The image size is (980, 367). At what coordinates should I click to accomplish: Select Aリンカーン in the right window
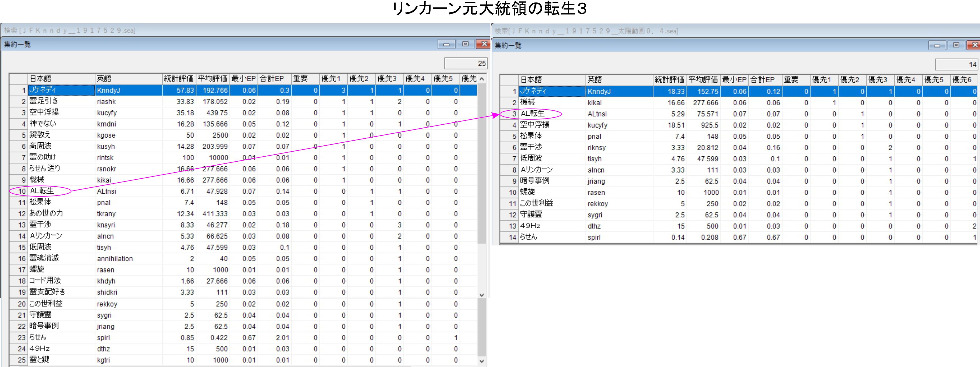(739, 170)
